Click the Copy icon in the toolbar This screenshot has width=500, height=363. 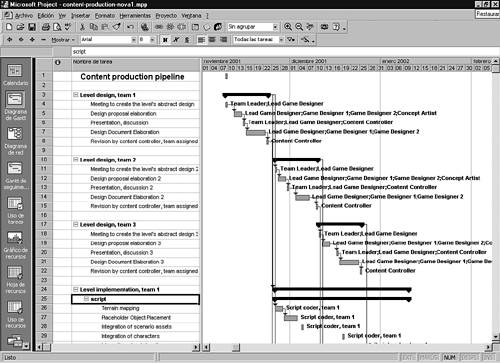(x=94, y=27)
